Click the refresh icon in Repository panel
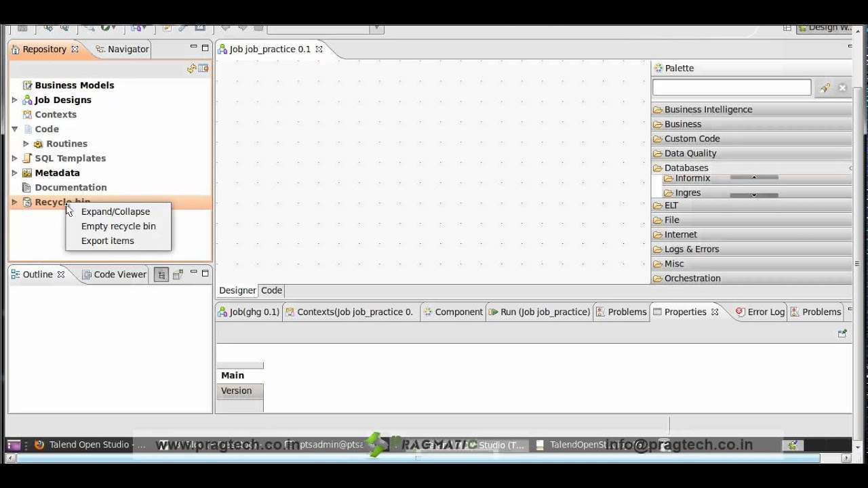Screen dimensions: 868x488 (192, 68)
